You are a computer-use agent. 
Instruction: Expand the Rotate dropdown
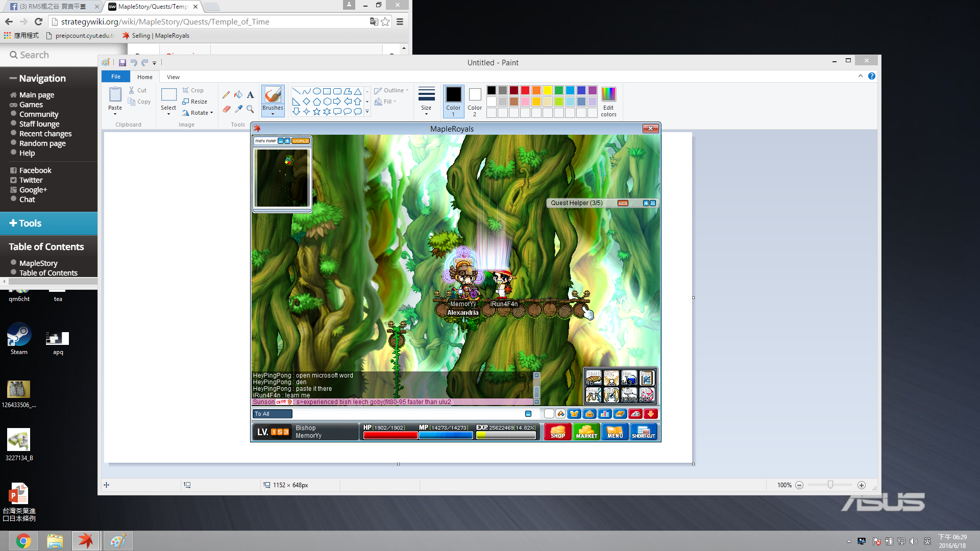point(211,113)
